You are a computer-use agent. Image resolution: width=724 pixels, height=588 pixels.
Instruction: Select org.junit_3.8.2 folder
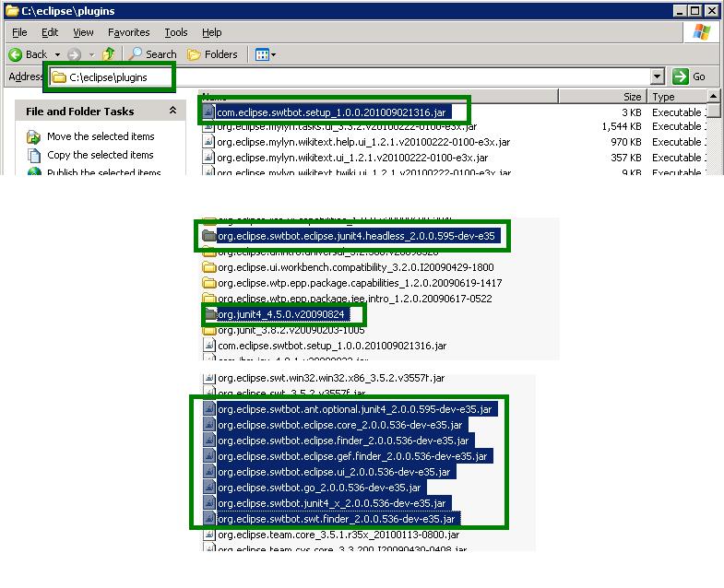pos(291,330)
